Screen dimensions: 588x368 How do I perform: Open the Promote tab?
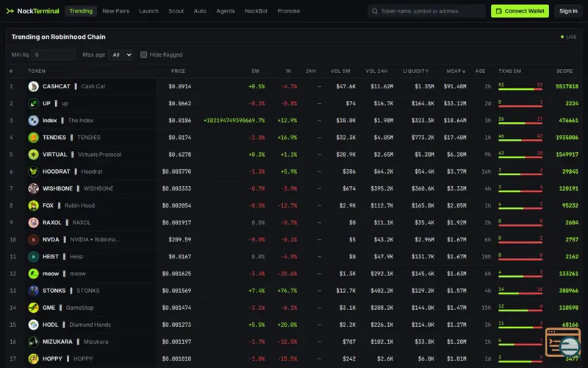[x=288, y=11]
